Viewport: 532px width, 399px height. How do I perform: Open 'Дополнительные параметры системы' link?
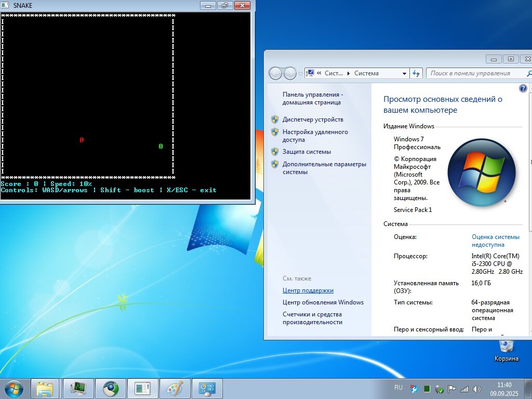[324, 168]
